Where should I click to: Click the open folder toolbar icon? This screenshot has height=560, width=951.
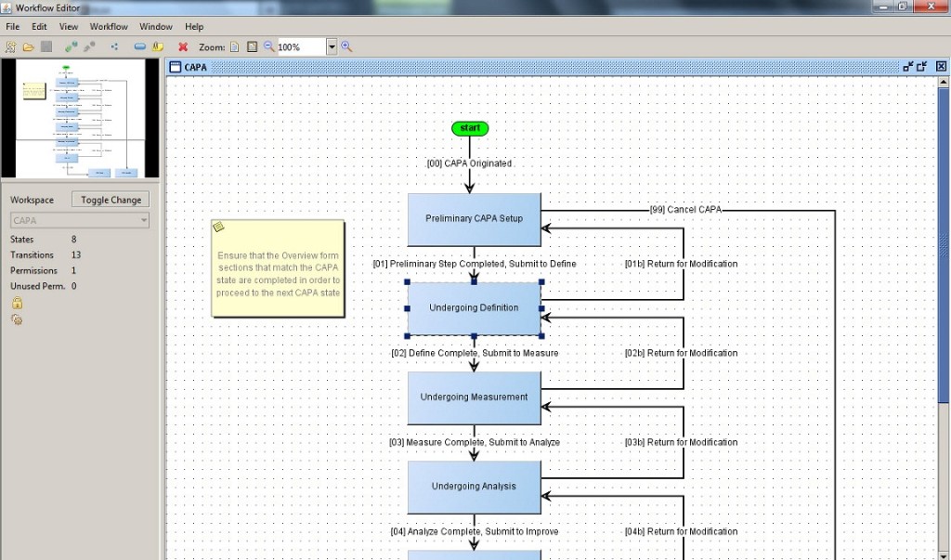pos(29,46)
